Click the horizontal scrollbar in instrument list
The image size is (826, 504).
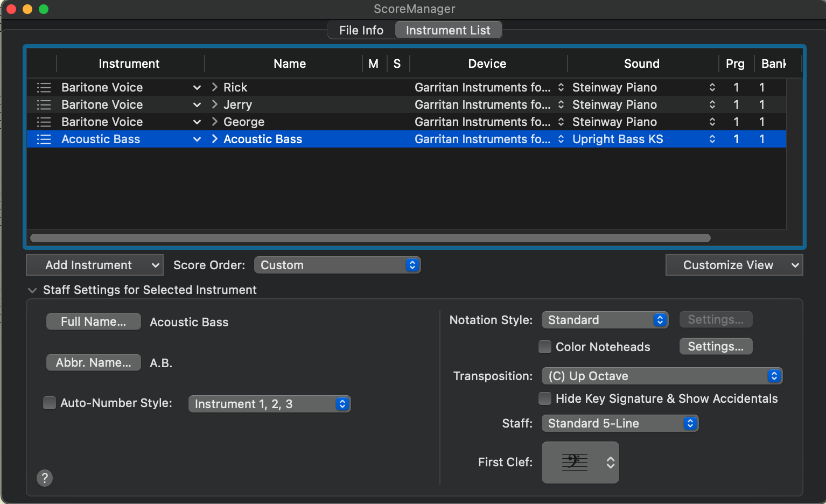coord(370,238)
